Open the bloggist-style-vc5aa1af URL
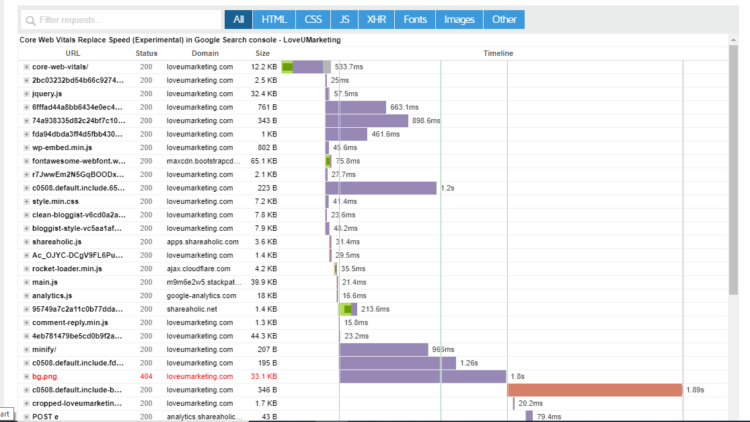The height and width of the screenshot is (422, 750). click(77, 228)
